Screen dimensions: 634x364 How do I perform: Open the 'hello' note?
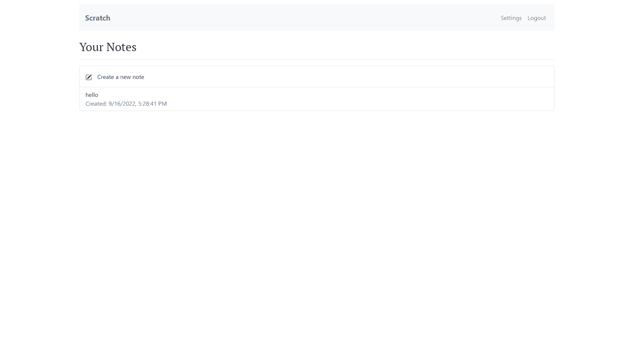tap(317, 99)
